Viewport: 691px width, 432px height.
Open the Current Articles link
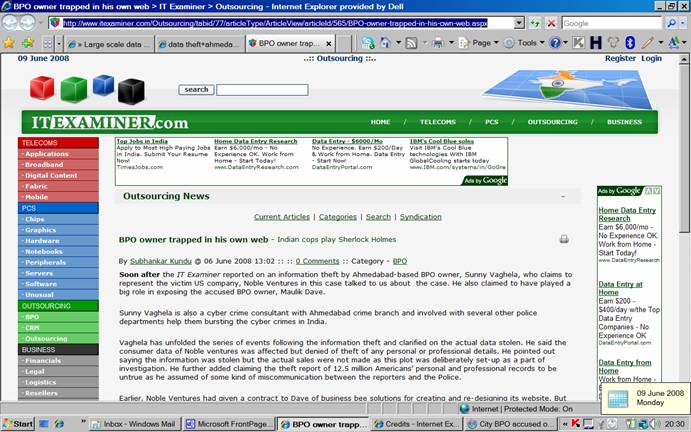point(282,217)
